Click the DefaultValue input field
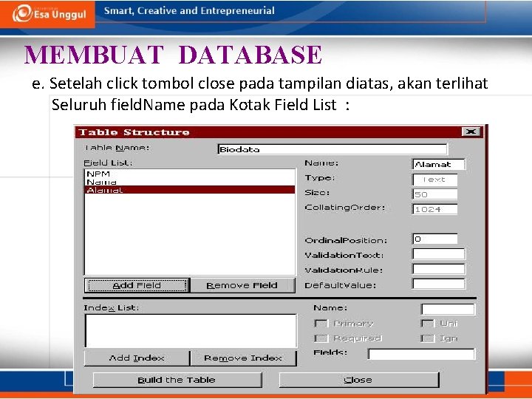This screenshot has width=532, height=399. [438, 284]
